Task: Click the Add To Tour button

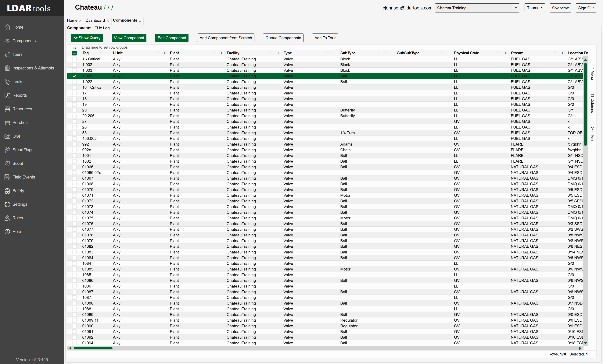Action: point(325,38)
